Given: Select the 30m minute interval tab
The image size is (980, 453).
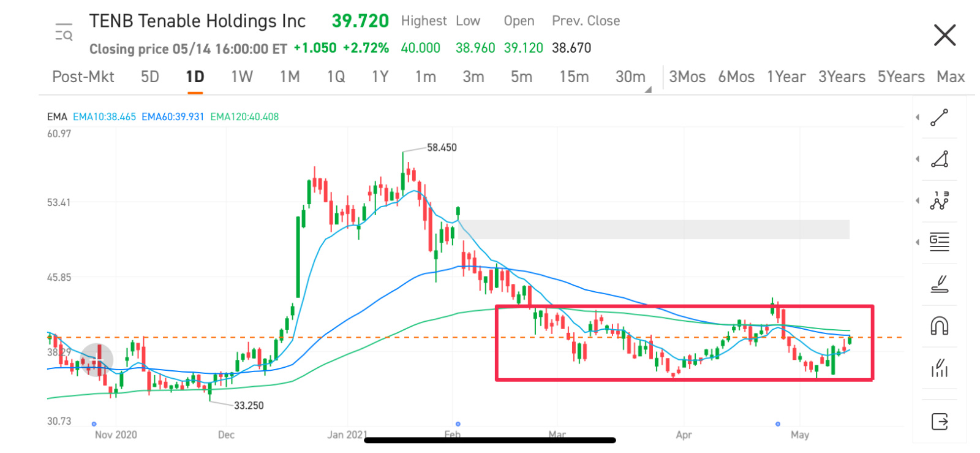Looking at the screenshot, I should [630, 77].
